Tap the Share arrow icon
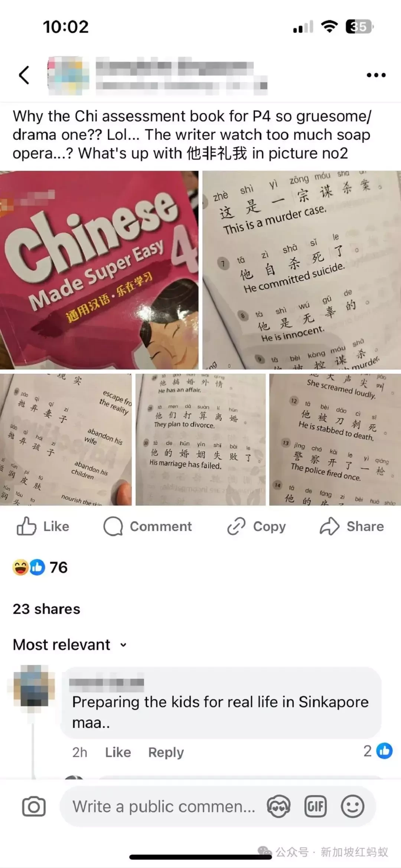 point(329,526)
